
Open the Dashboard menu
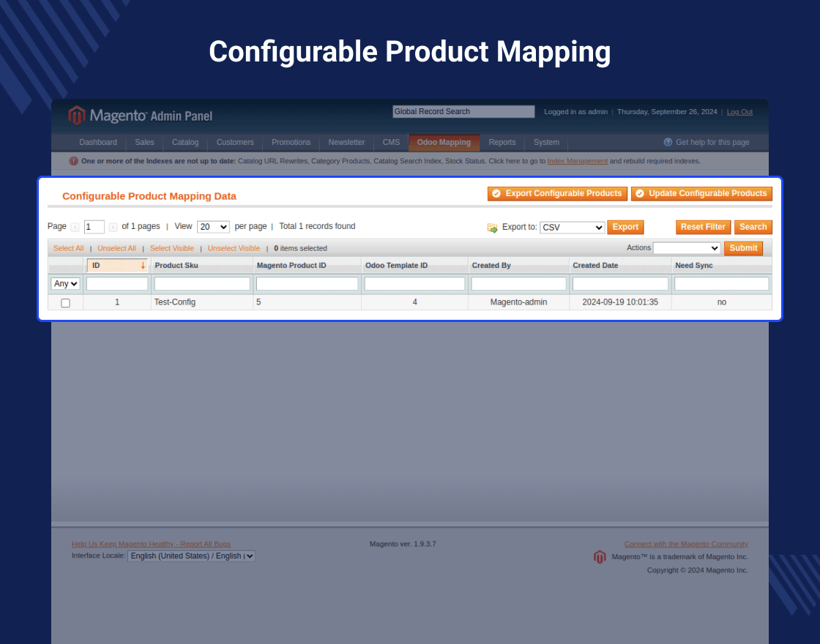98,142
